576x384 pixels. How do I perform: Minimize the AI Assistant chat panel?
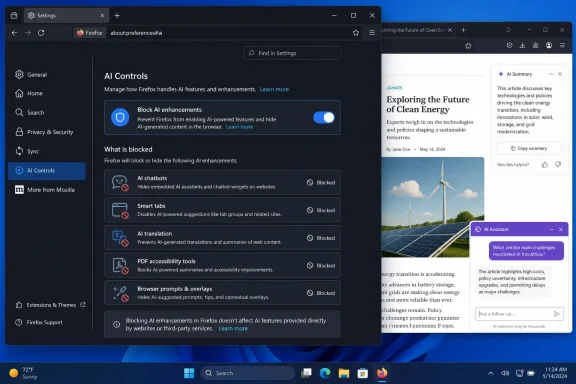click(x=551, y=229)
